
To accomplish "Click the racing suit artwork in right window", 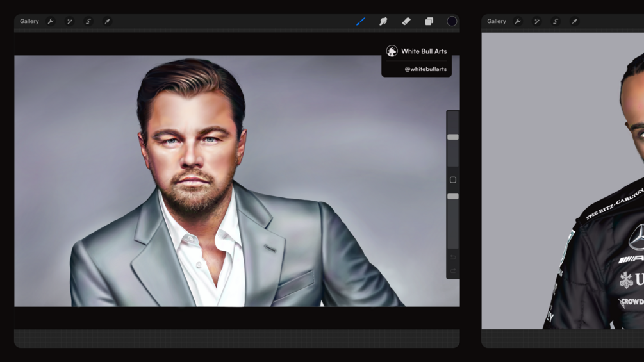I will tap(563, 181).
